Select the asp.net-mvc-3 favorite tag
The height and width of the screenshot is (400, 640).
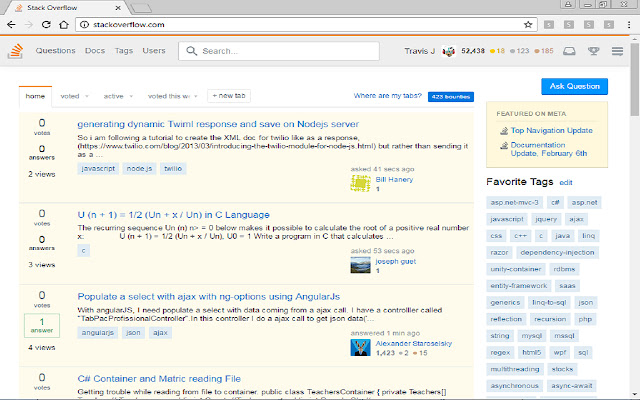pos(514,202)
